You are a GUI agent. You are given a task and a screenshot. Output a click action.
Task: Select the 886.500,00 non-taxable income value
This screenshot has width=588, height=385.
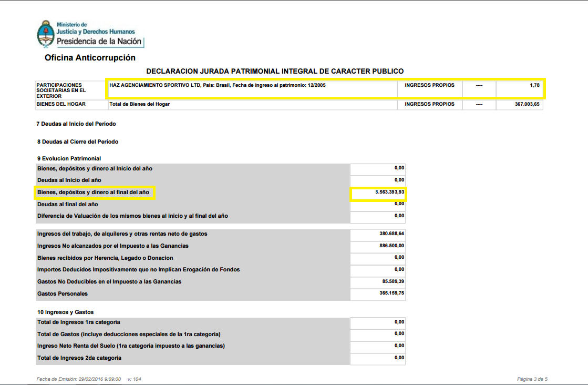[391, 245]
